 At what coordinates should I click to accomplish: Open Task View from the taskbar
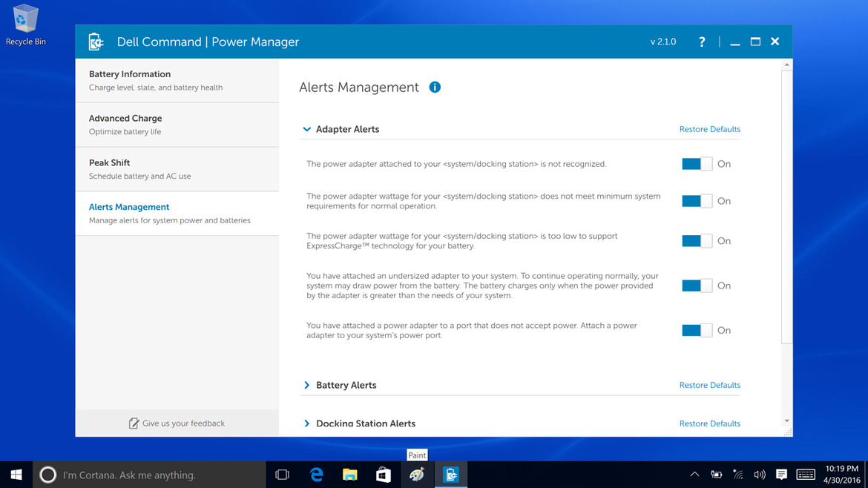click(283, 475)
